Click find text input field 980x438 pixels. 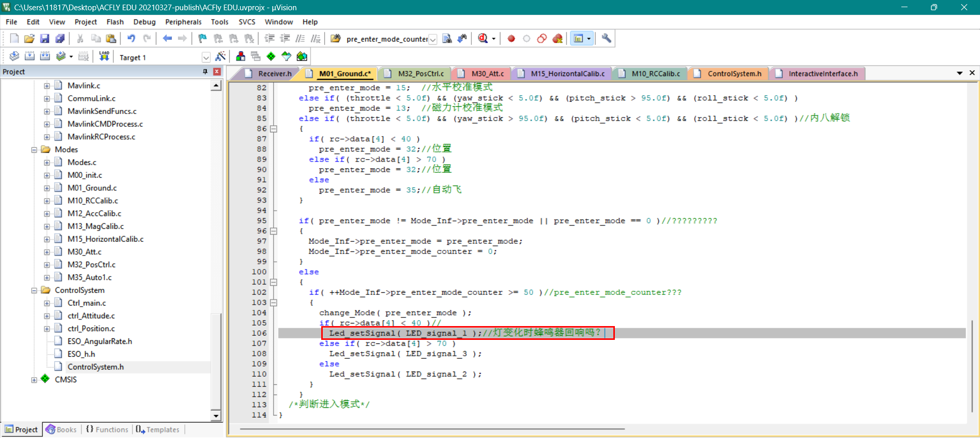coord(387,39)
